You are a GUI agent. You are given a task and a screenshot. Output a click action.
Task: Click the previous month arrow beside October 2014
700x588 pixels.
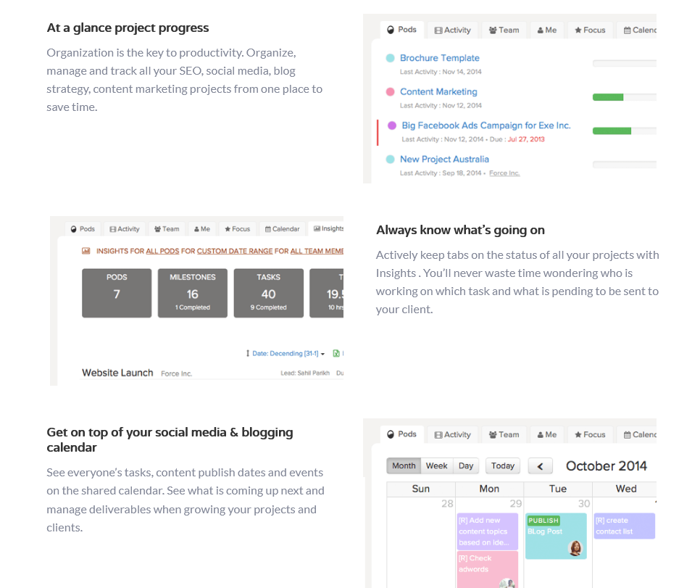point(540,465)
